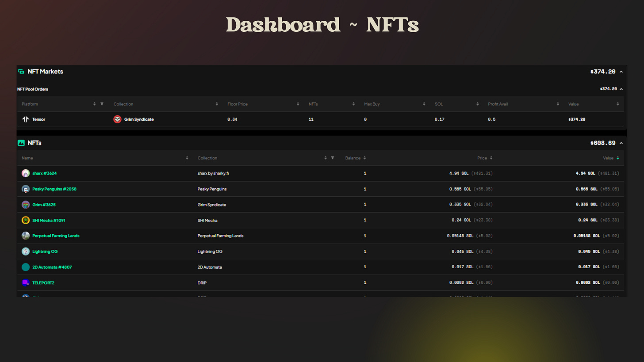Screen dimensions: 644x362
Task: Sort pool orders by Value arrows
Action: coord(617,104)
